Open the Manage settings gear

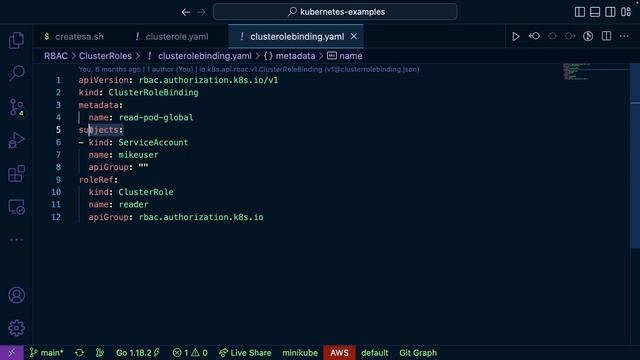point(16,328)
